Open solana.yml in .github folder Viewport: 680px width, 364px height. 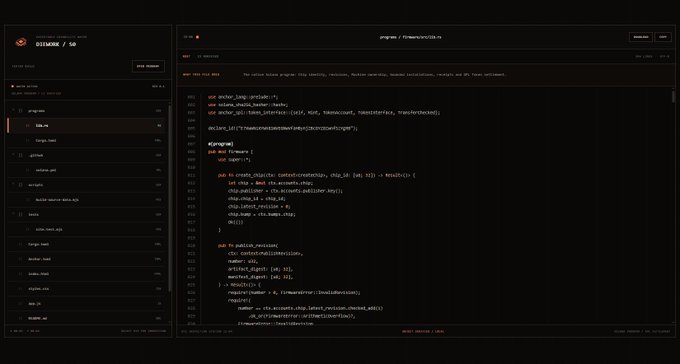pos(87,170)
